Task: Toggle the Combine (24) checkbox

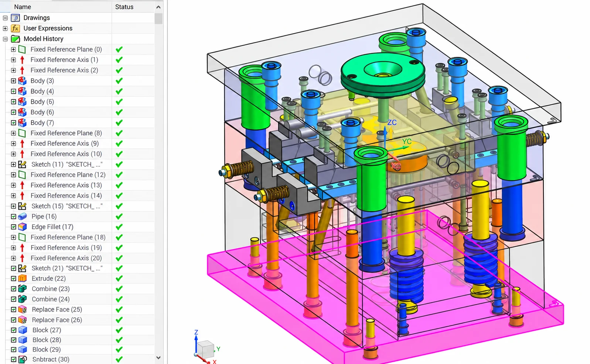Action: (x=13, y=299)
